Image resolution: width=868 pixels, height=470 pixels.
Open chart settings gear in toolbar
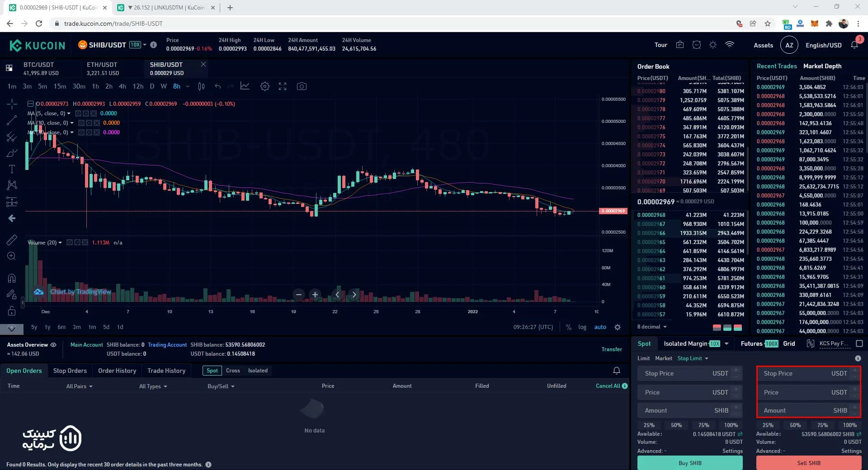[x=265, y=86]
